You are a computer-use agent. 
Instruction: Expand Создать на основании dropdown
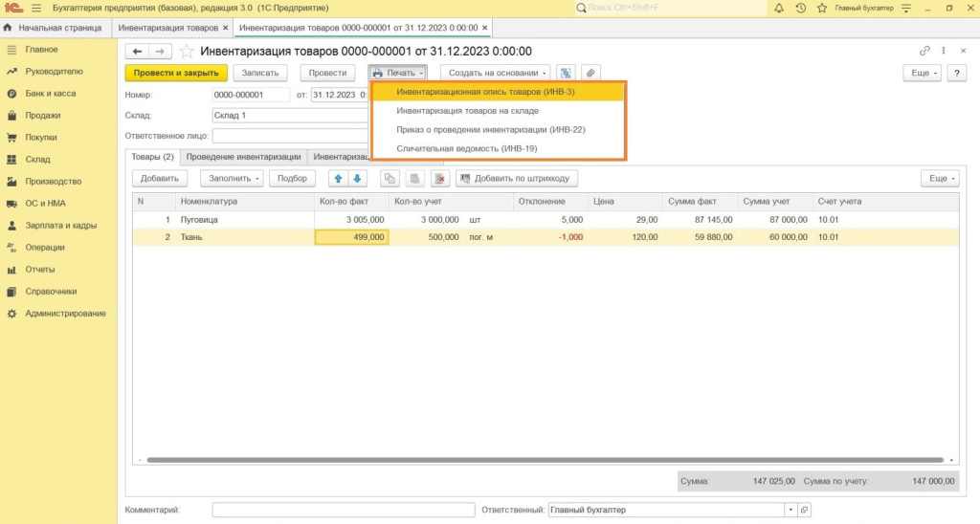[496, 73]
